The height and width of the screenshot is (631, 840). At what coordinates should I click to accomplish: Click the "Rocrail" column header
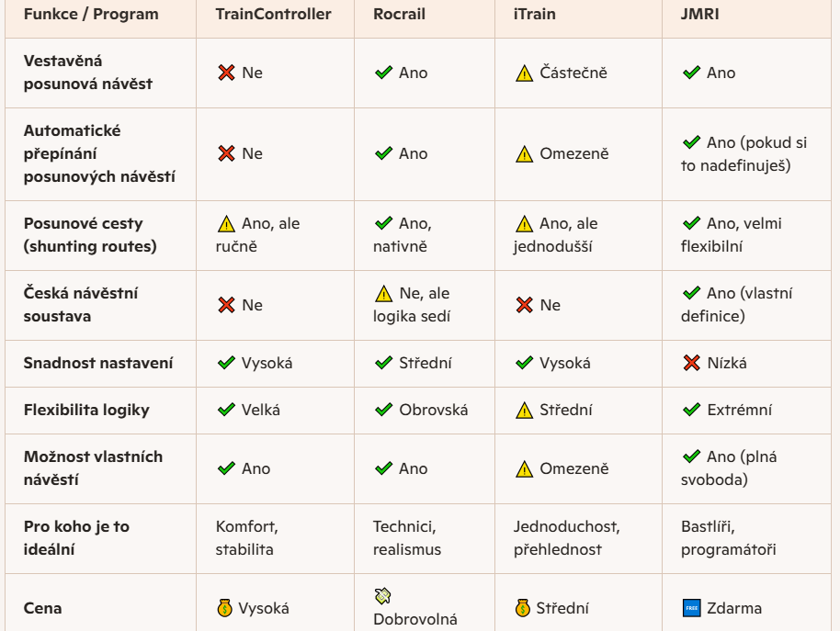(x=401, y=14)
